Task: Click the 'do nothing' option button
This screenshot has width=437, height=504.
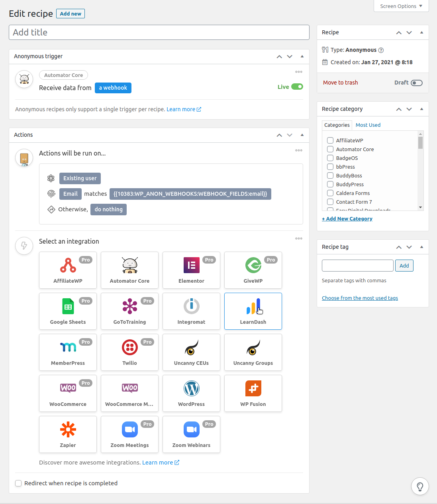Action: 109,209
